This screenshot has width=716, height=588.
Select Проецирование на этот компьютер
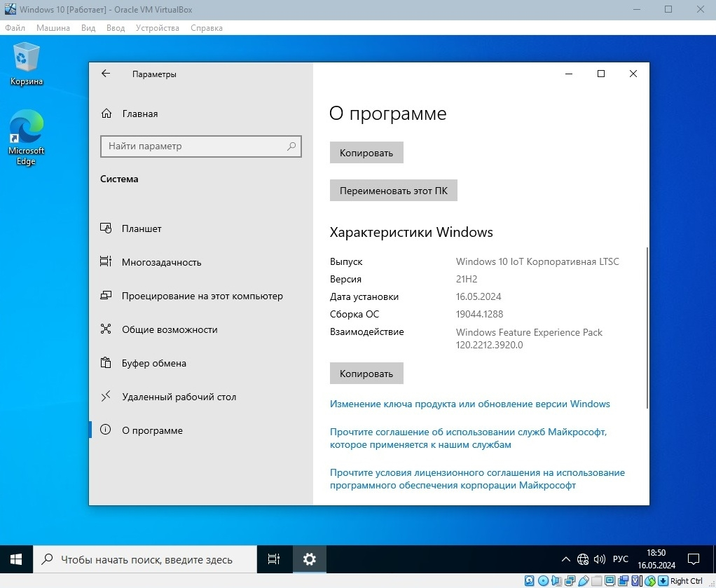coord(201,296)
